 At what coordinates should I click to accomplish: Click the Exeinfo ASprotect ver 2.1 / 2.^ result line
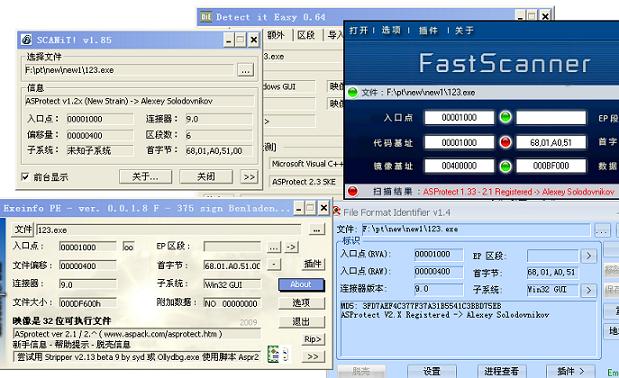click(136, 334)
